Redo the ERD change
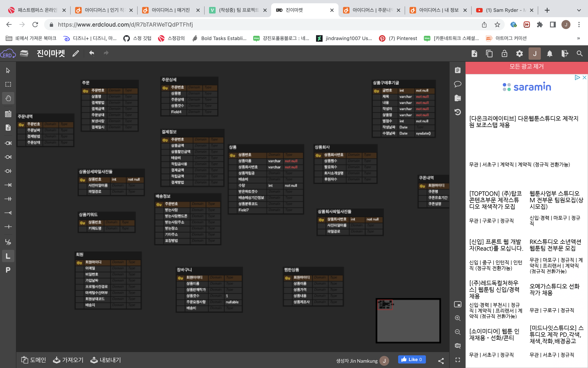 106,53
